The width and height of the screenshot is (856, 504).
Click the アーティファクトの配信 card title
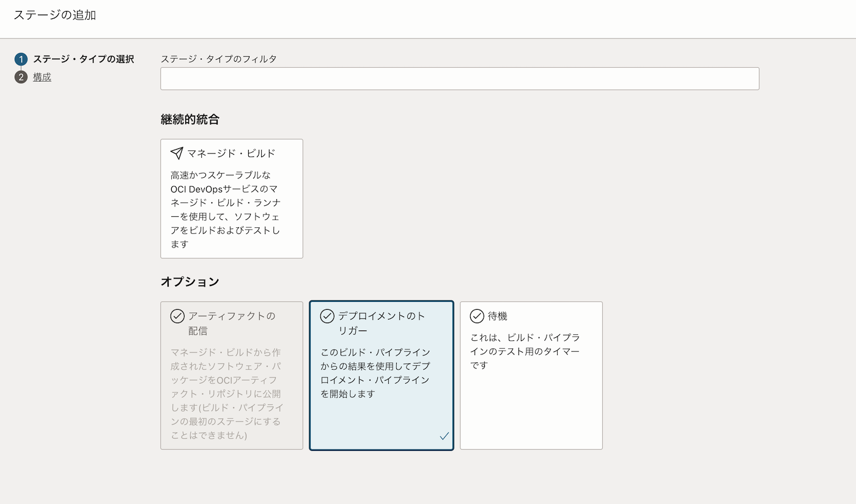coord(232,323)
